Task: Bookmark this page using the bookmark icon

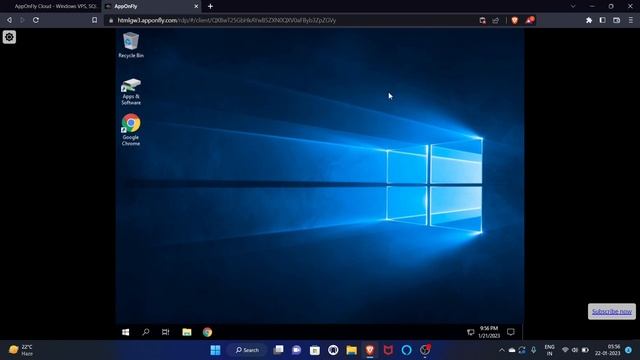Action: [x=94, y=20]
